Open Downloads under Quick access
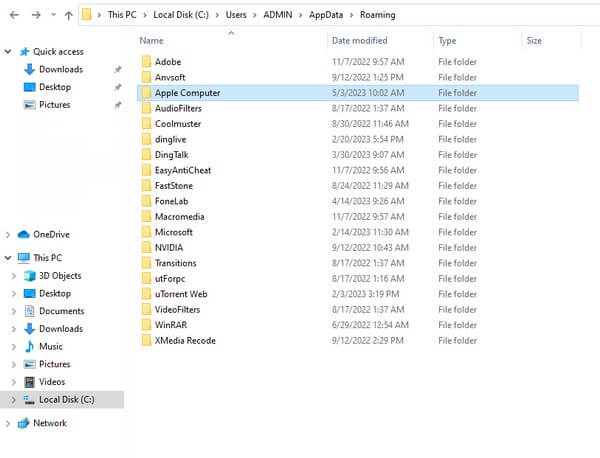Image resolution: width=600 pixels, height=458 pixels. point(61,69)
